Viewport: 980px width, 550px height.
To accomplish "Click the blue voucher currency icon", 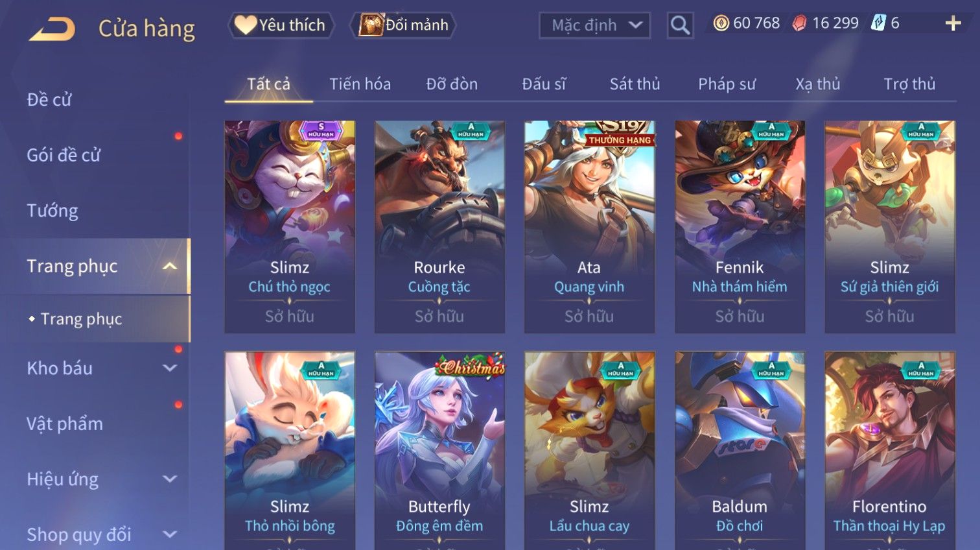I will [878, 23].
